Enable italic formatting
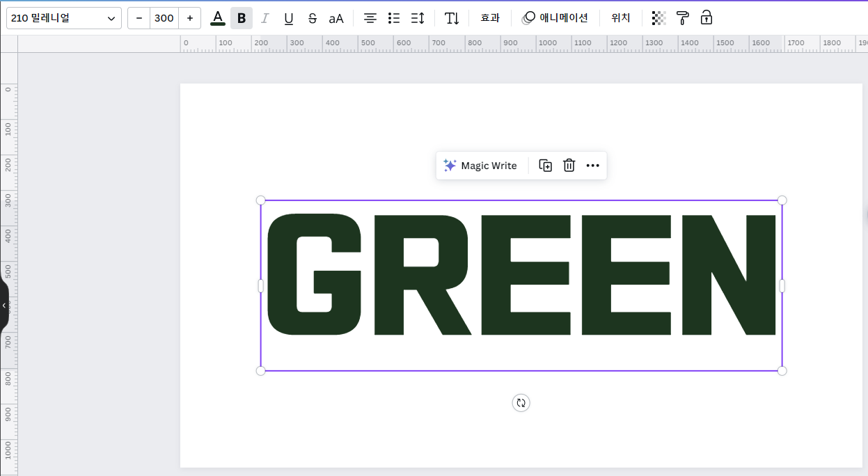This screenshot has height=476, width=868. (265, 18)
